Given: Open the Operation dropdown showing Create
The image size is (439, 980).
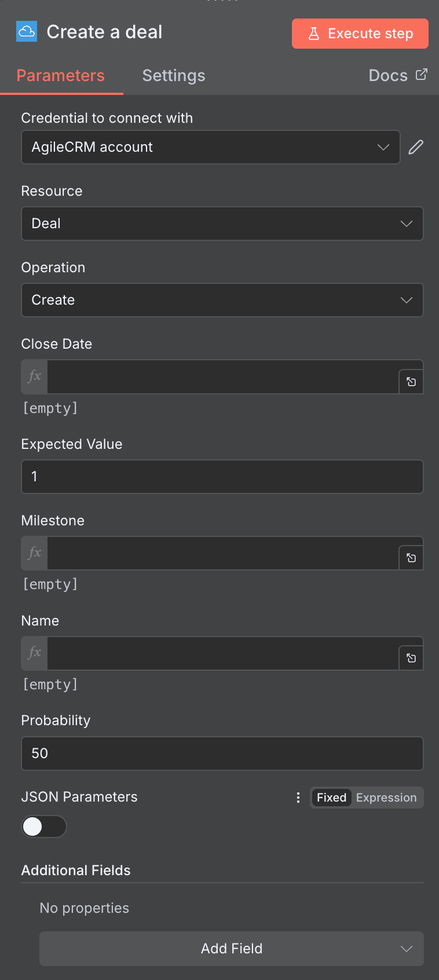Looking at the screenshot, I should [222, 300].
